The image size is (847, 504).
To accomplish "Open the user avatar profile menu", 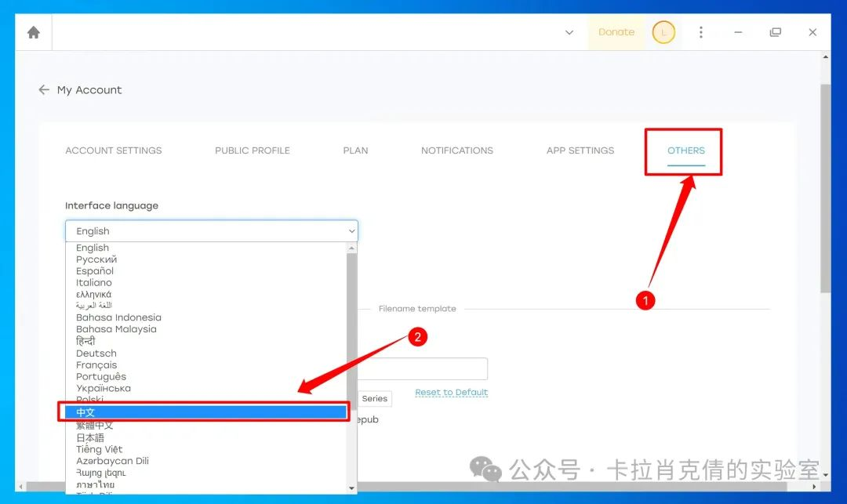I will (663, 32).
